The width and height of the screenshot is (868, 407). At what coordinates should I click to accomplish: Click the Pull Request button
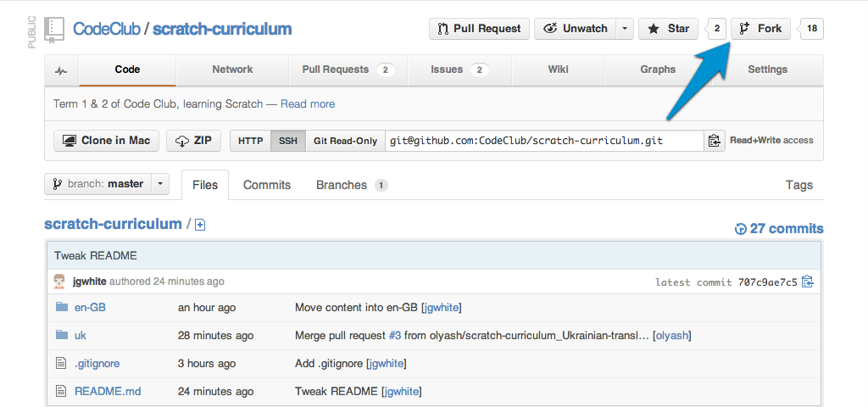[x=480, y=29]
